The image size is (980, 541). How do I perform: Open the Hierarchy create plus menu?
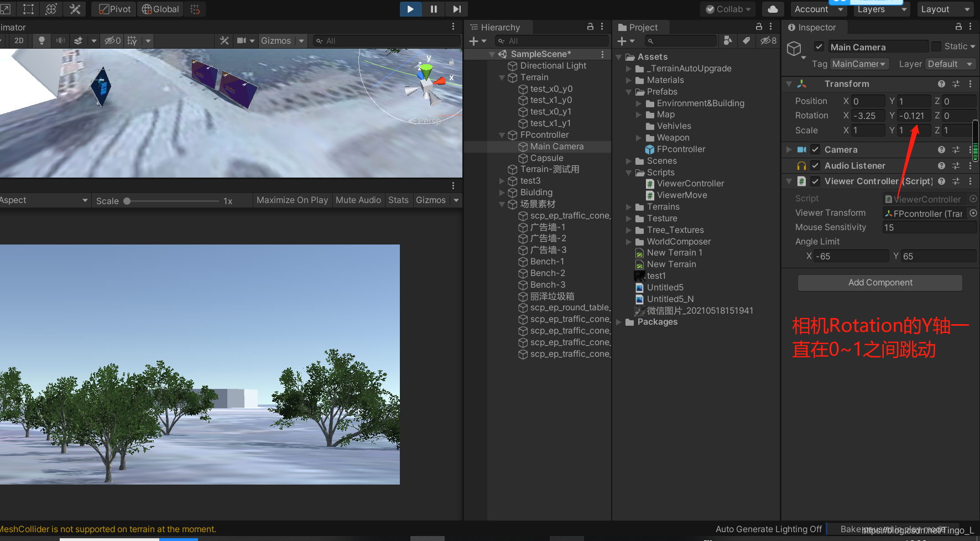click(477, 41)
